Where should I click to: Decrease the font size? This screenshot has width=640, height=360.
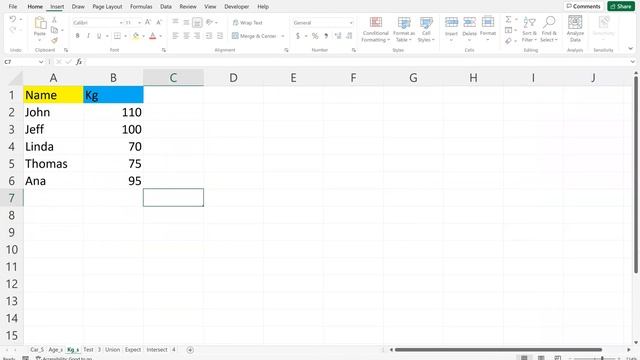(x=159, y=22)
